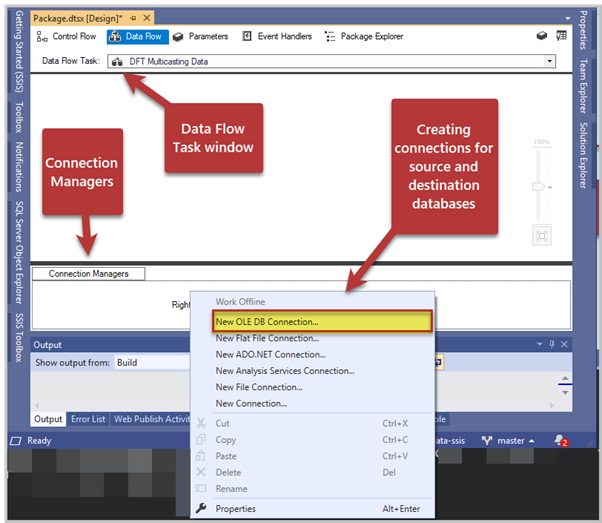
Task: Click Output panel horizontal scroll left arrow
Action: pyautogui.click(x=37, y=405)
